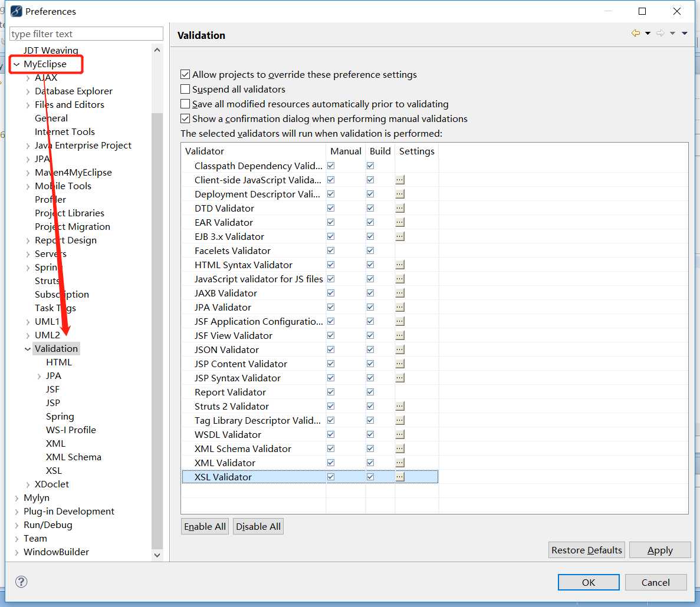
Task: Open settings for Struts 2 Validator
Action: pos(400,406)
